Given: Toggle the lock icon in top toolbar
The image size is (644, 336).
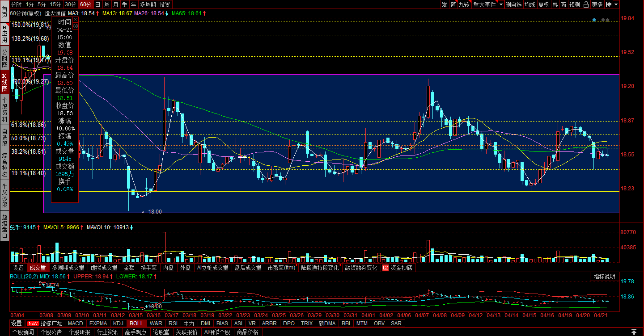Looking at the screenshot, I should tap(585, 4).
